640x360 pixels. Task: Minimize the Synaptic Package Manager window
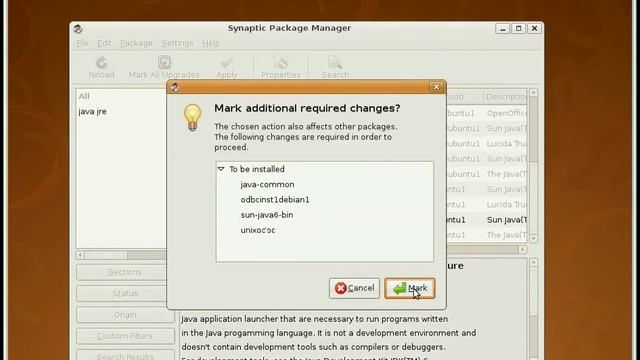(503, 29)
